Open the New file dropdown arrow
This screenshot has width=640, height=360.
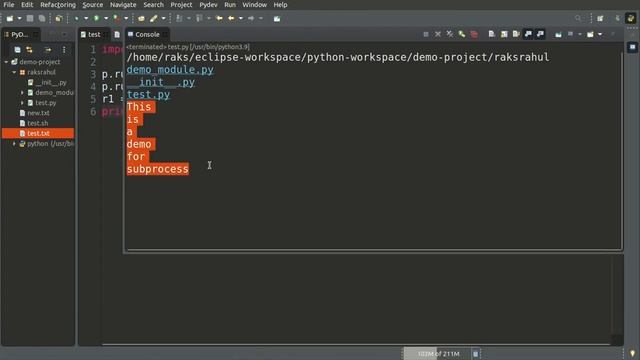(x=19, y=18)
